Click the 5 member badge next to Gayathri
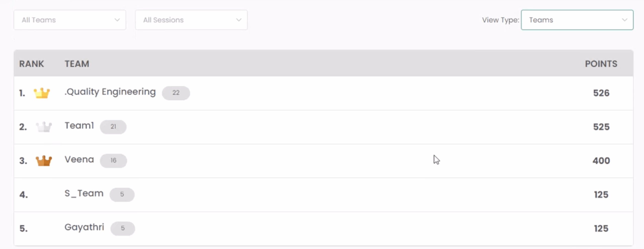This screenshot has height=249, width=644. tap(123, 228)
